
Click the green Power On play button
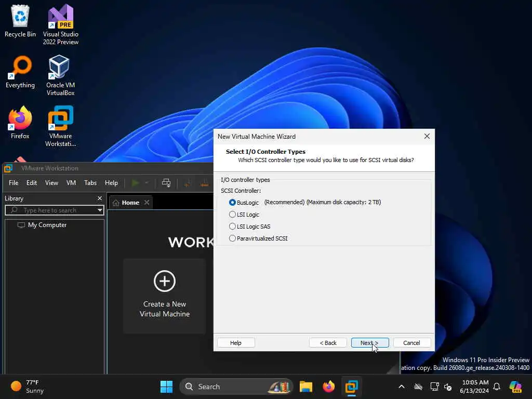(135, 183)
